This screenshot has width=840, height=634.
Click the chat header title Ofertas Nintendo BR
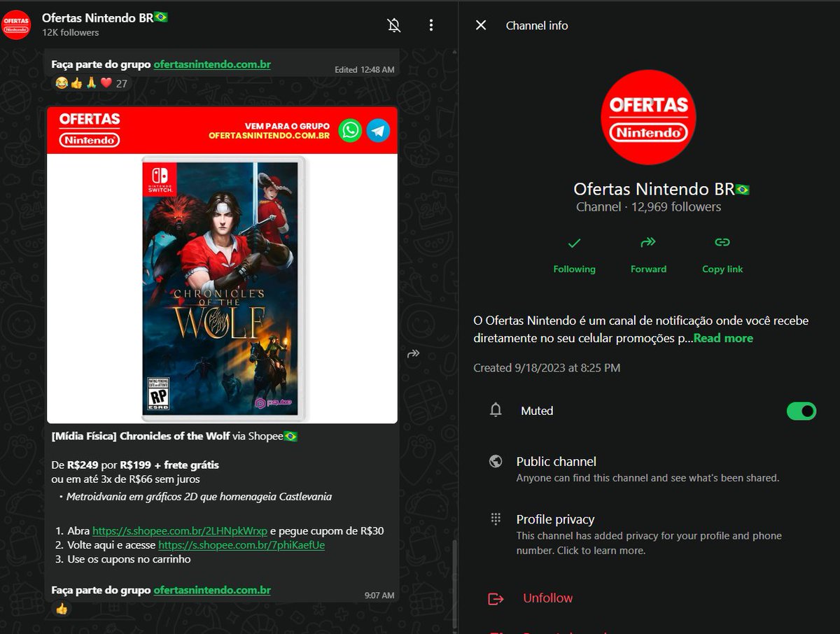pos(105,17)
